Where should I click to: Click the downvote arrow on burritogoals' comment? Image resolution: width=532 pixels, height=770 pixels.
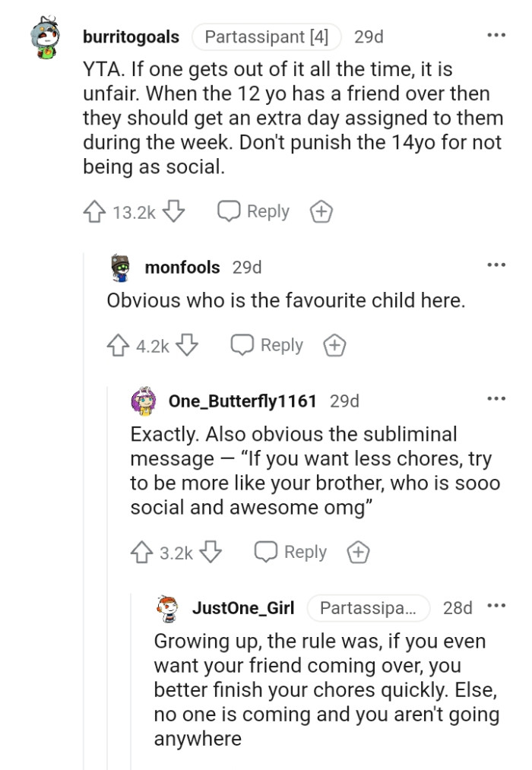tap(176, 211)
